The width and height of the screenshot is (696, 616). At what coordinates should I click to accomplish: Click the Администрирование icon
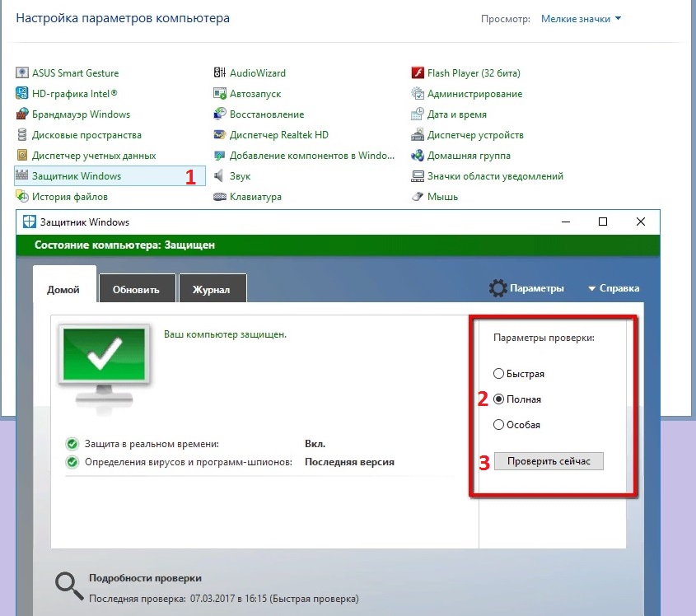tap(418, 93)
